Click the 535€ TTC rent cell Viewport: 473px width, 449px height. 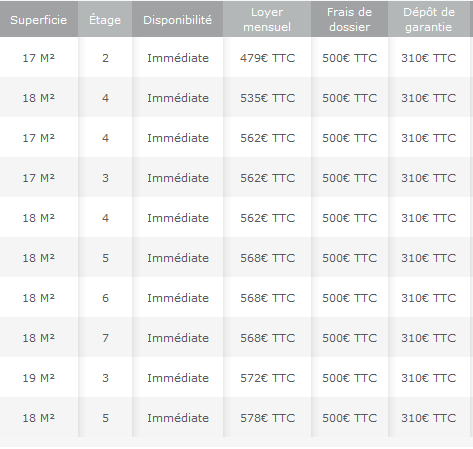(x=267, y=98)
